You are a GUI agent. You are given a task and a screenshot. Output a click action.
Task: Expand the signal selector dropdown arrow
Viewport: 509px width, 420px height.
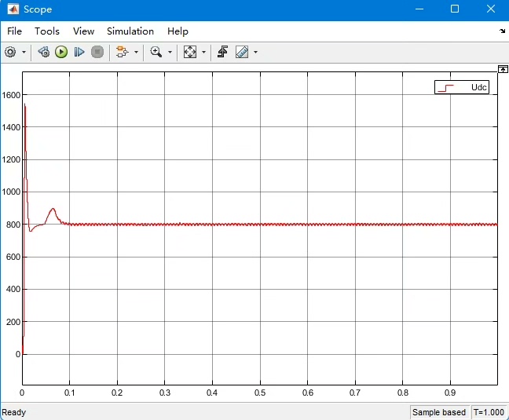pyautogui.click(x=136, y=52)
